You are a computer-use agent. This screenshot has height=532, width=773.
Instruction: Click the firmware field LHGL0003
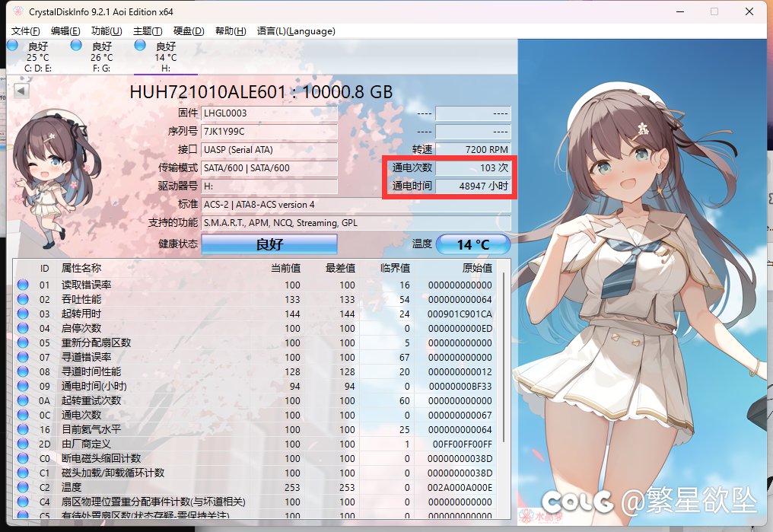[269, 113]
